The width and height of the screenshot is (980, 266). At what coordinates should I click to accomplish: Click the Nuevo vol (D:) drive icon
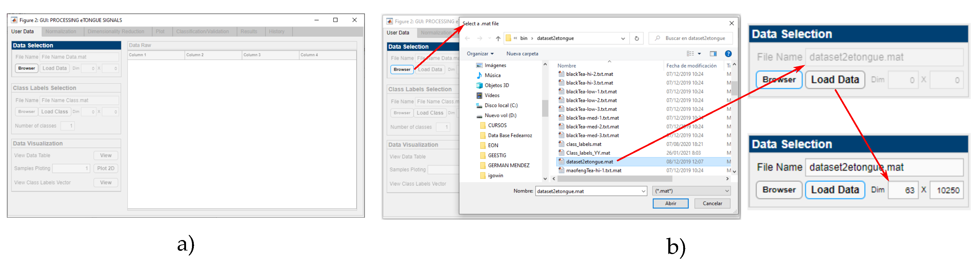pos(479,116)
